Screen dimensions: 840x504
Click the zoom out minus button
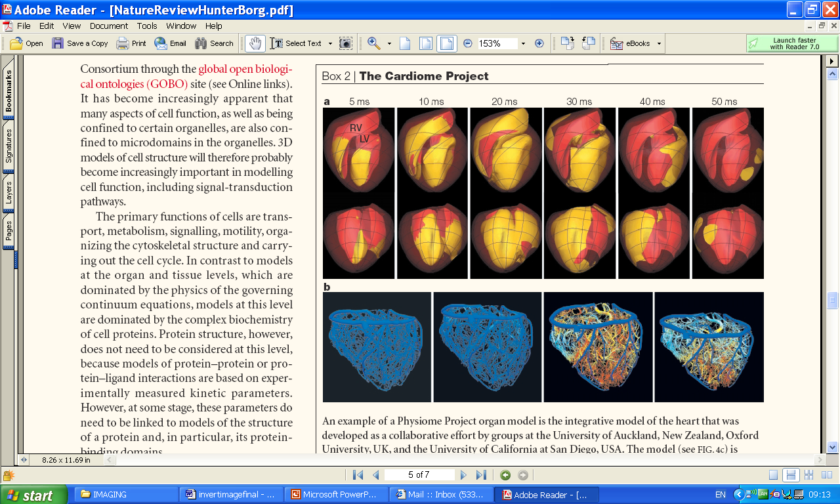(x=468, y=43)
